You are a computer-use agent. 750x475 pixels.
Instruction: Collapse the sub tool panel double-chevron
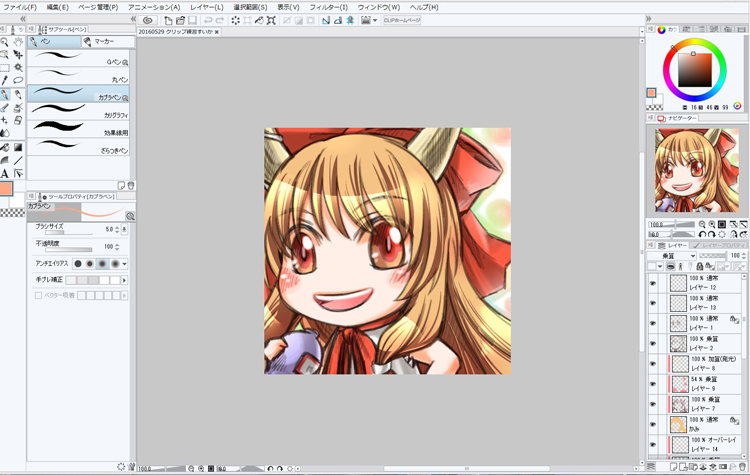pyautogui.click(x=133, y=19)
